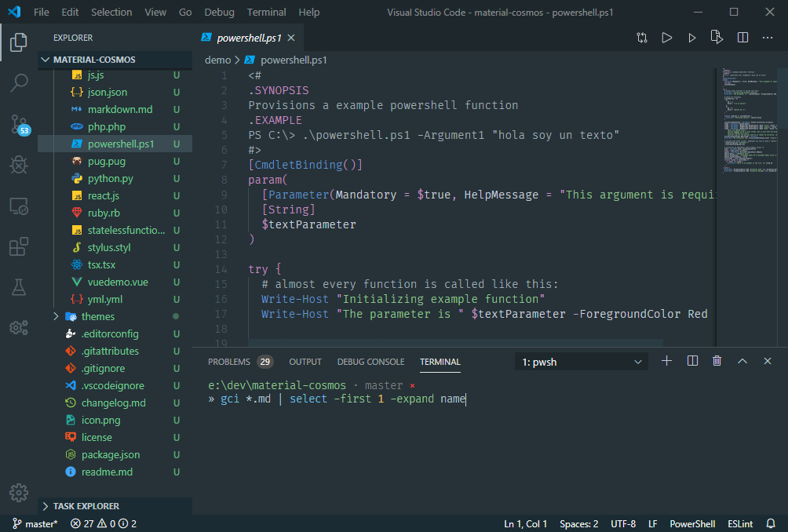
Task: Open the editor More Actions ellipsis
Action: point(768,38)
